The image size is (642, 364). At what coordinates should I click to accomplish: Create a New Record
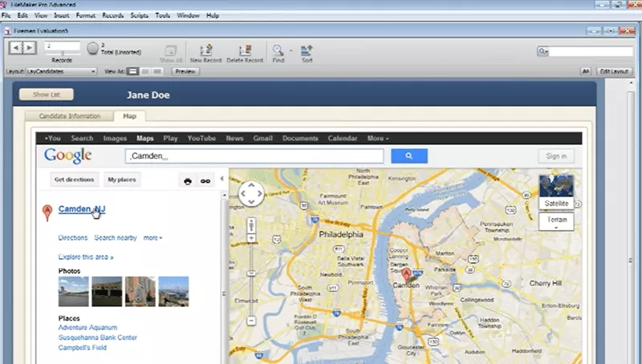tap(206, 54)
